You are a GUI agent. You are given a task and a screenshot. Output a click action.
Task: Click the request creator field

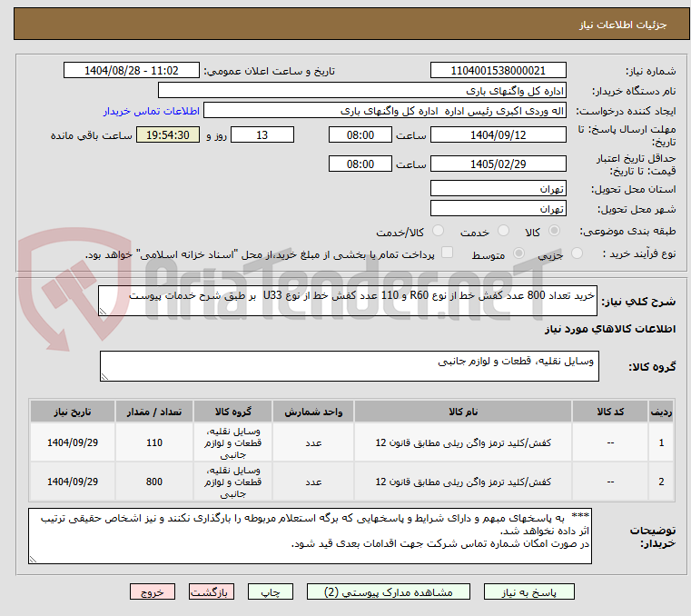pyautogui.click(x=384, y=111)
